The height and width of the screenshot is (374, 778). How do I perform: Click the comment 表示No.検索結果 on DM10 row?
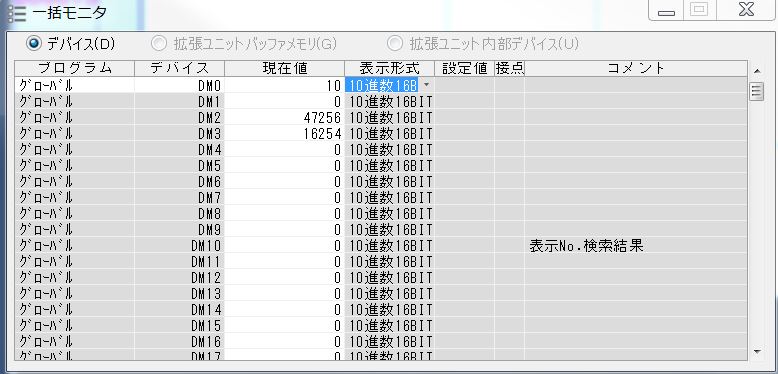point(586,246)
